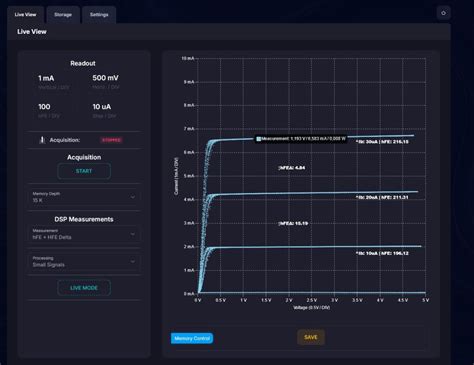Viewport: 474px width, 365px height.
Task: Click the 10 mA label on the vertical axis
Action: (188, 58)
